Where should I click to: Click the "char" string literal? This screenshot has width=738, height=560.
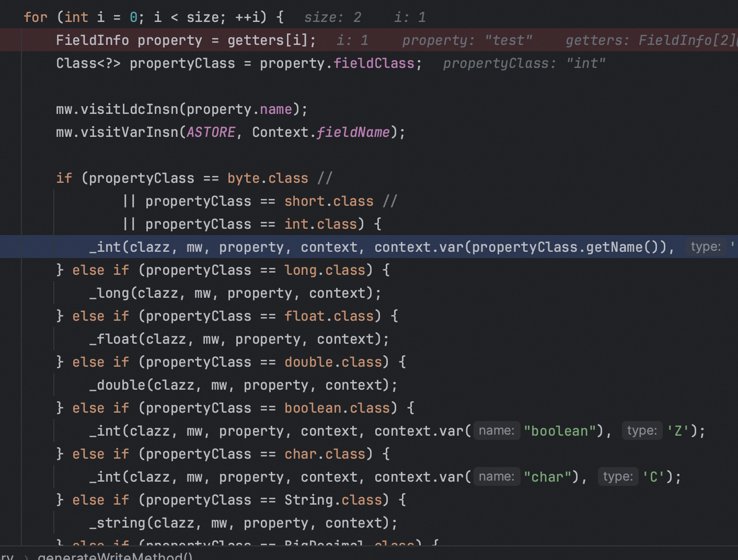[x=547, y=477]
